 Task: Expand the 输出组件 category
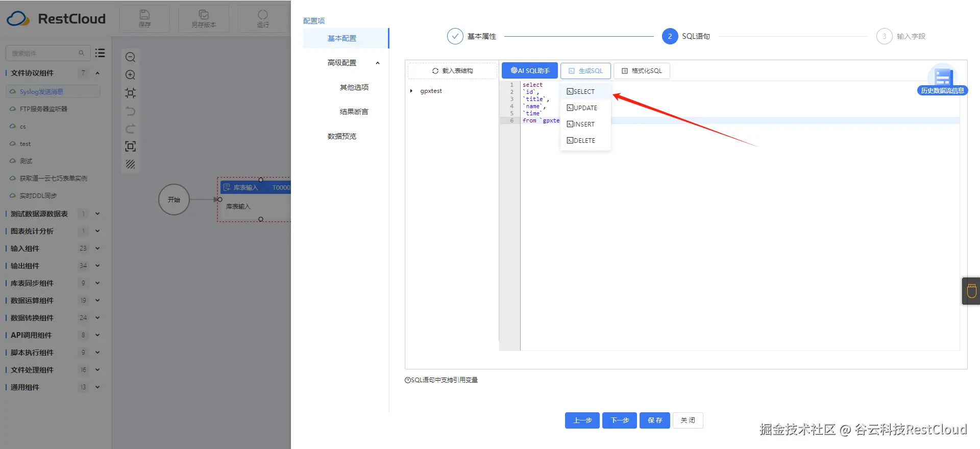[x=97, y=266]
